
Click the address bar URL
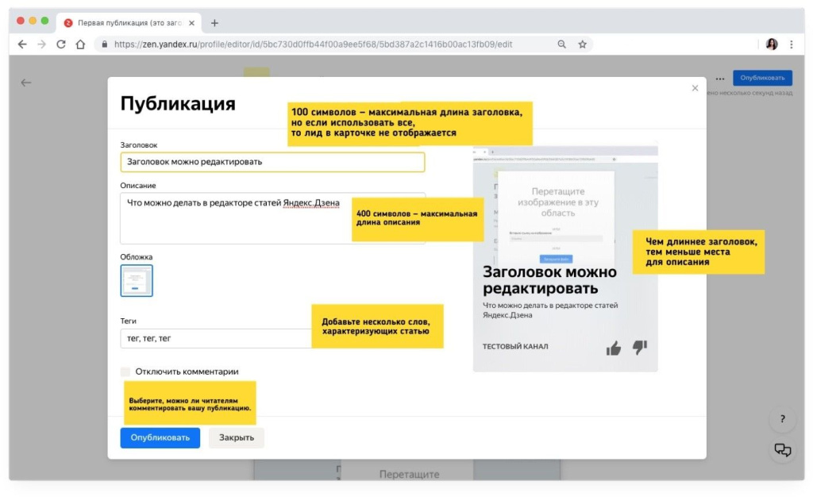313,44
